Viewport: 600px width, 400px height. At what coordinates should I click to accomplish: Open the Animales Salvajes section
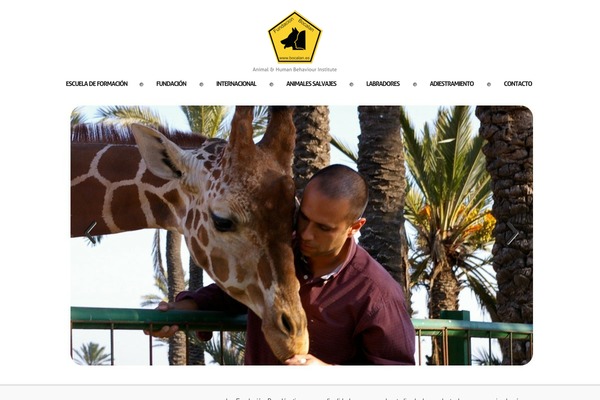pyautogui.click(x=311, y=84)
